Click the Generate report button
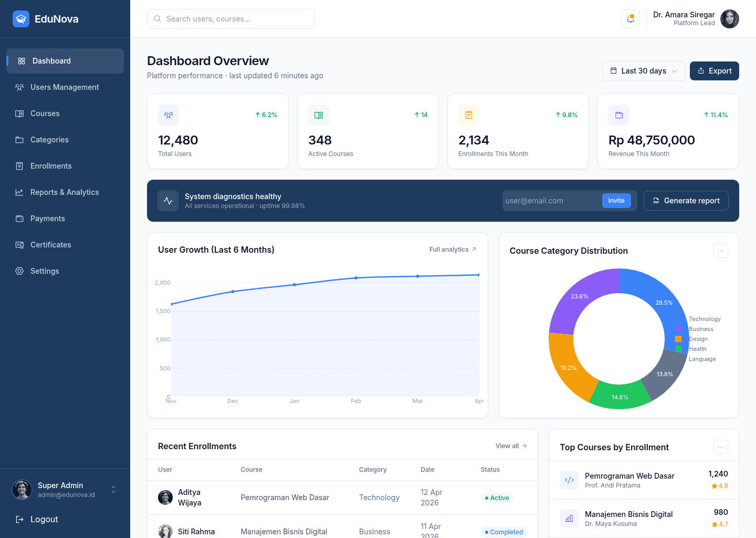The image size is (756, 538). click(x=686, y=201)
